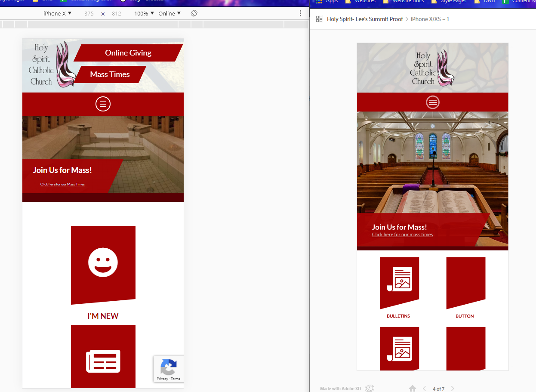Image resolution: width=536 pixels, height=392 pixels.
Task: Click the 'Click here for our Mass Times' link
Action: click(x=62, y=184)
